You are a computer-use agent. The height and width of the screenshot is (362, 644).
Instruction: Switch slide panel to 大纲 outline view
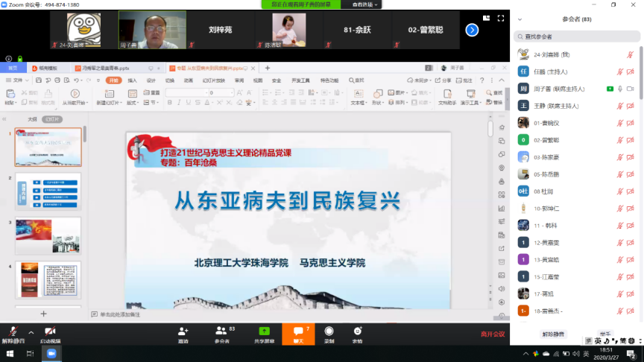coord(32,119)
